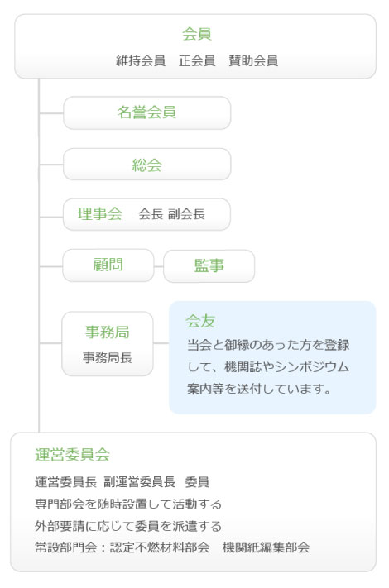This screenshot has width=389, height=588.
Task: Click the 会員 heading in top box
Action: pos(196,34)
